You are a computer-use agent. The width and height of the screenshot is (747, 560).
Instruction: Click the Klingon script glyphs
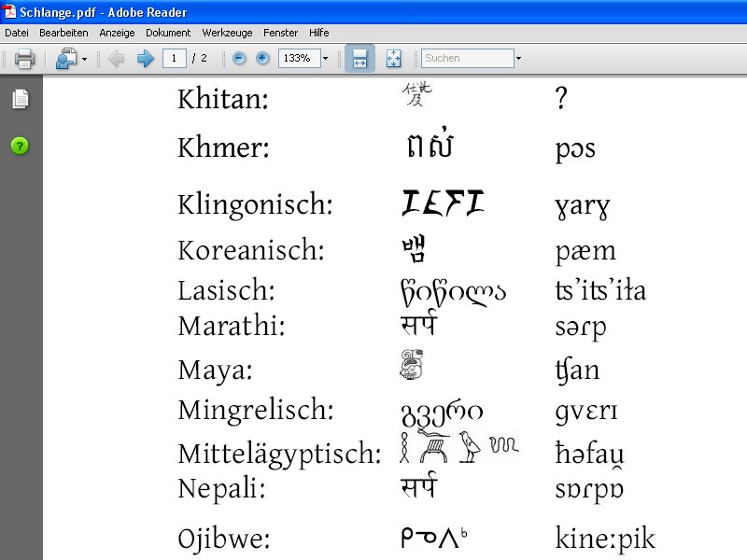coord(443,203)
